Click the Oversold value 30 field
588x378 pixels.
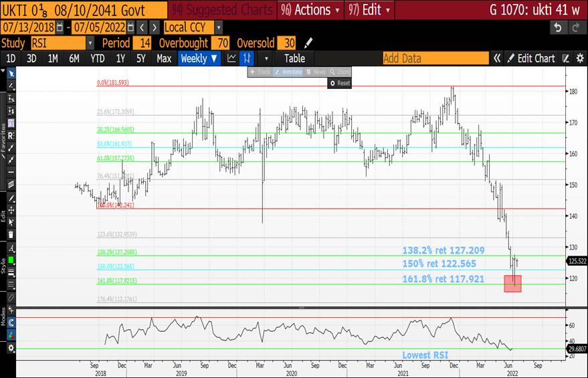pos(286,43)
